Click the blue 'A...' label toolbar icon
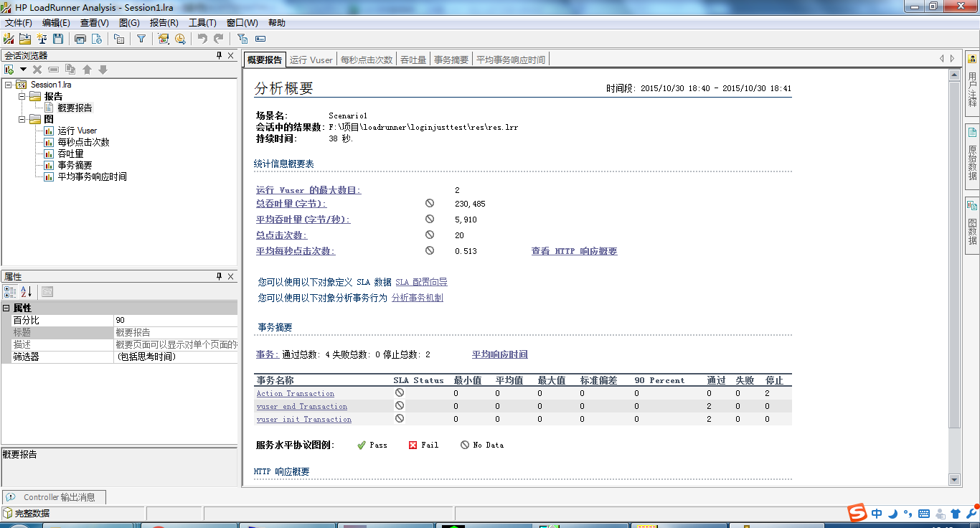Screen dimensions: 980x528 click(260, 39)
